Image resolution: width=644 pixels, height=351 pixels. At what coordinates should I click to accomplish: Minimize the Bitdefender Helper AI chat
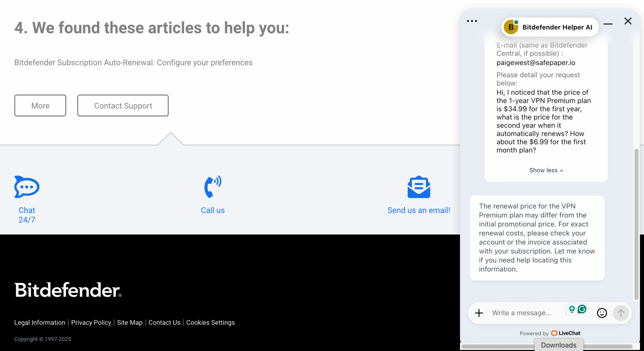(608, 24)
